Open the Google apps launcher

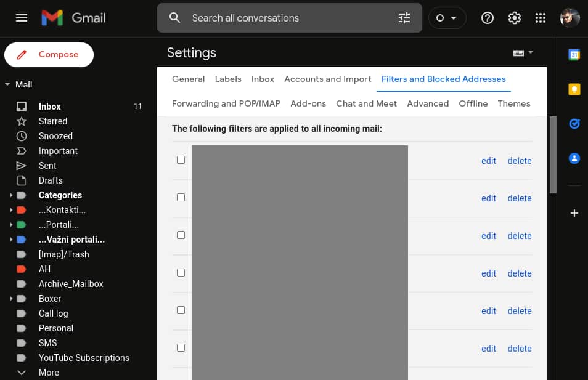[x=541, y=18]
